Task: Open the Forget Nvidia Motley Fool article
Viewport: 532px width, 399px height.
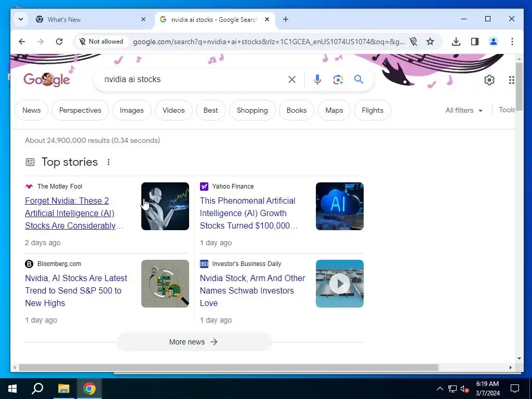Action: (74, 213)
